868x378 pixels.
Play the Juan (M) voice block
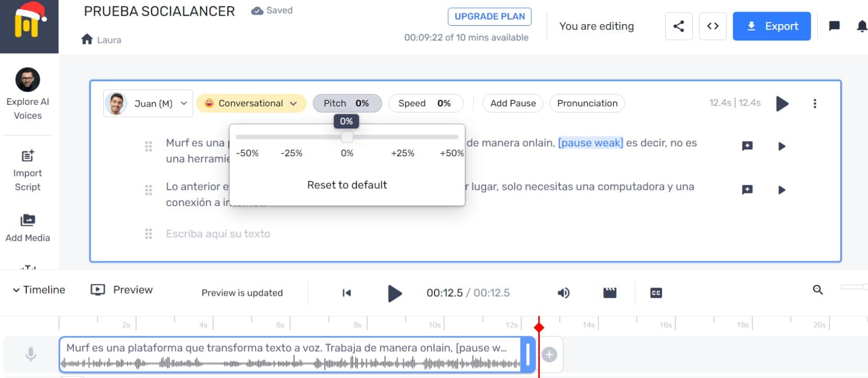tap(782, 103)
